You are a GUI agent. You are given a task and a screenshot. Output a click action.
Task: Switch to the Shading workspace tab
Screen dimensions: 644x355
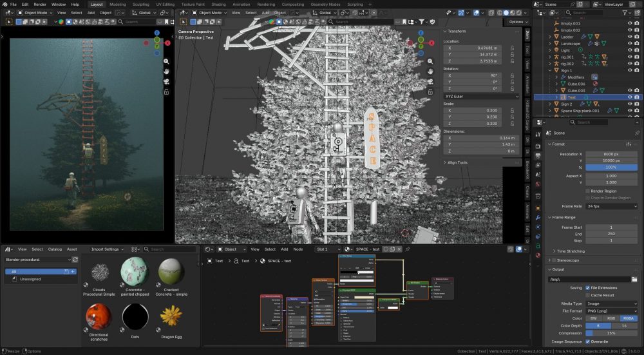click(218, 4)
